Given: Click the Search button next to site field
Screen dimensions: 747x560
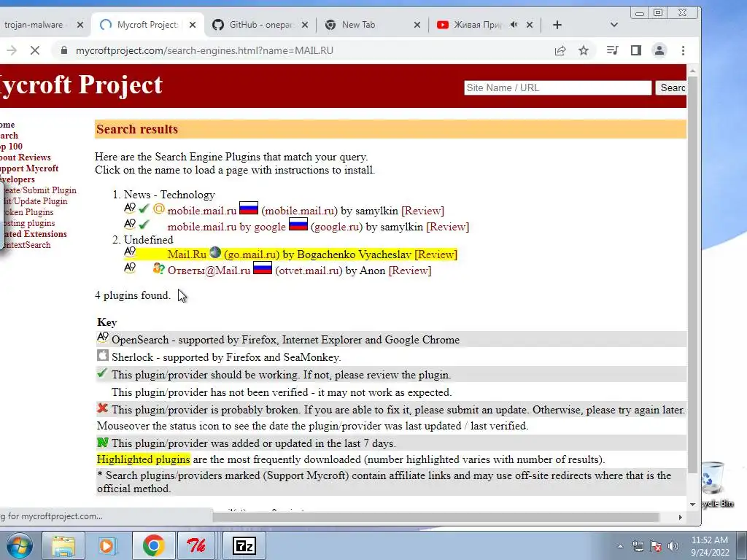Looking at the screenshot, I should coord(671,87).
